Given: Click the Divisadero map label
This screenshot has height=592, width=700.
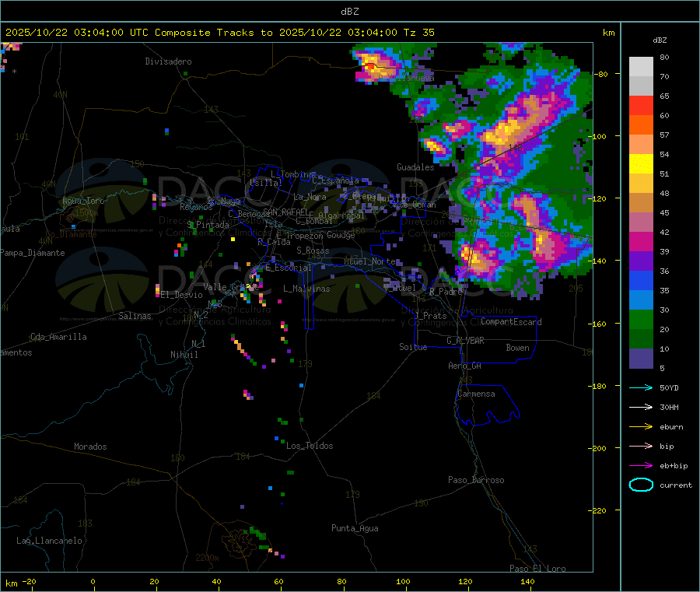Looking at the screenshot, I should 168,61.
